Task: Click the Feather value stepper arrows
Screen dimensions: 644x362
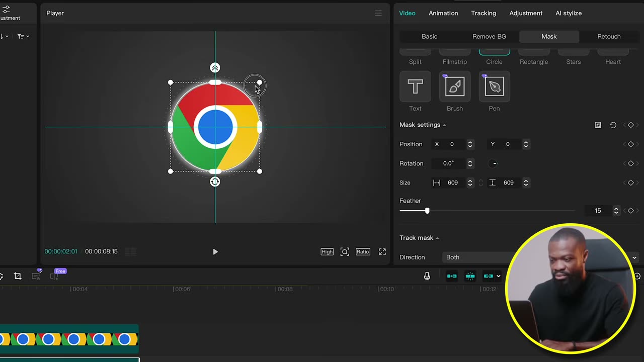Action: tap(616, 211)
